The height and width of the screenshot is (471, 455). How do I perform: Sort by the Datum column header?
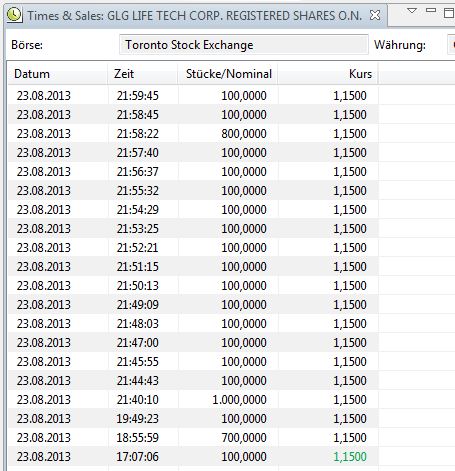point(57,74)
